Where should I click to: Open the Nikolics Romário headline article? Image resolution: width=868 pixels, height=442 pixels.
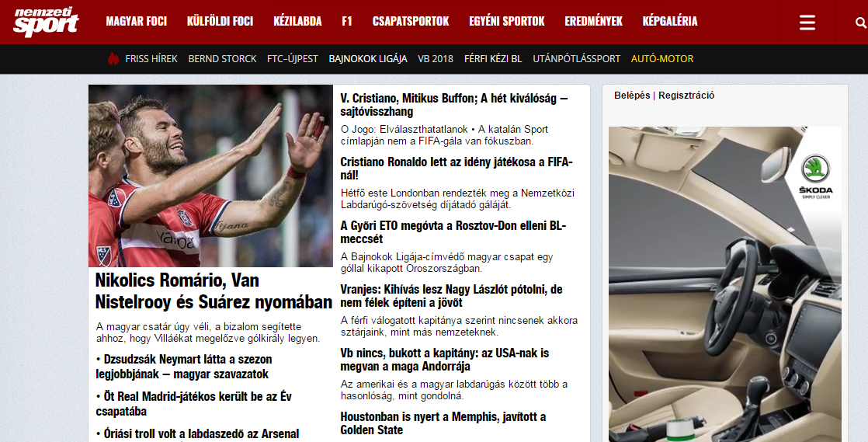(214, 291)
